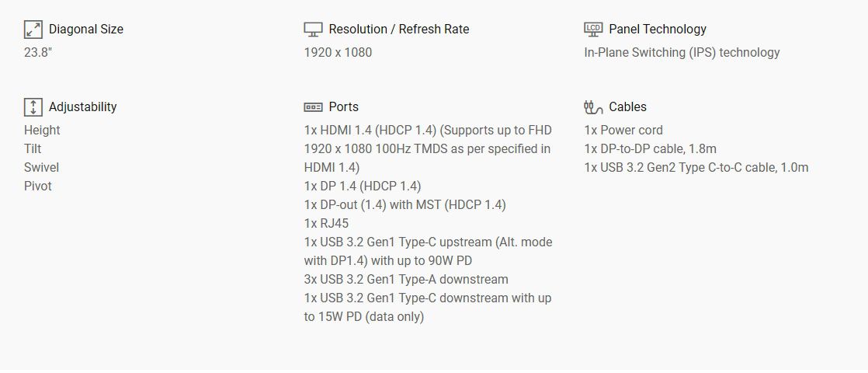Click the Ports connector icon
The image size is (868, 373).
pos(314,107)
